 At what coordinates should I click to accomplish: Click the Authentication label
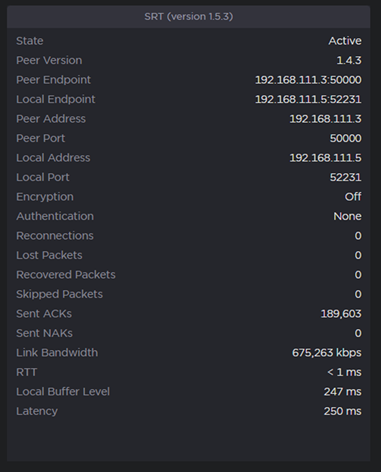(55, 216)
